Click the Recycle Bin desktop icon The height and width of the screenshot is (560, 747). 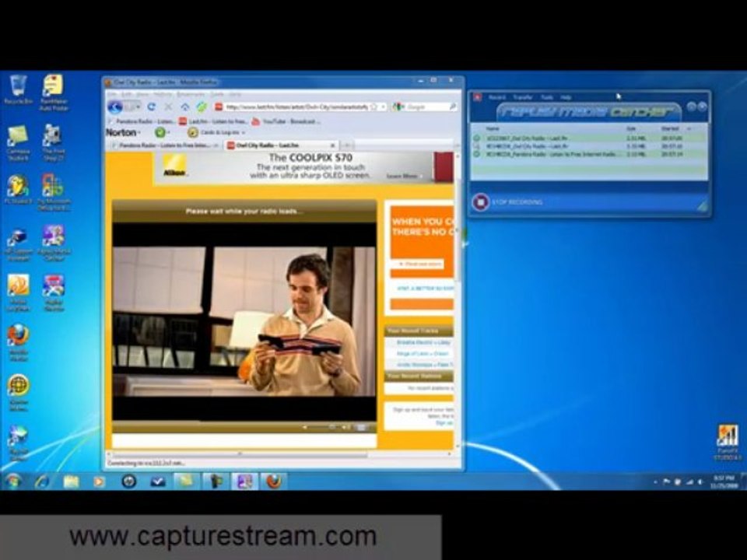click(x=19, y=89)
